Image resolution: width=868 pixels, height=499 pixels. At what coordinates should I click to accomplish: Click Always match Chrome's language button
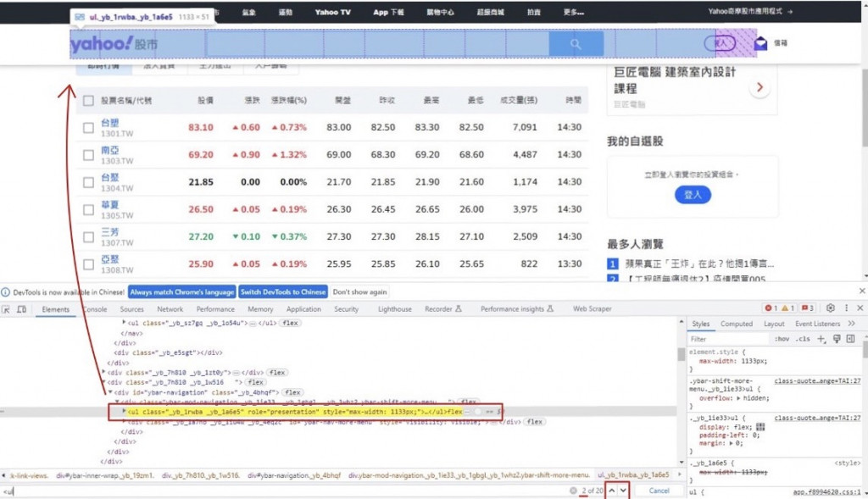(x=182, y=292)
